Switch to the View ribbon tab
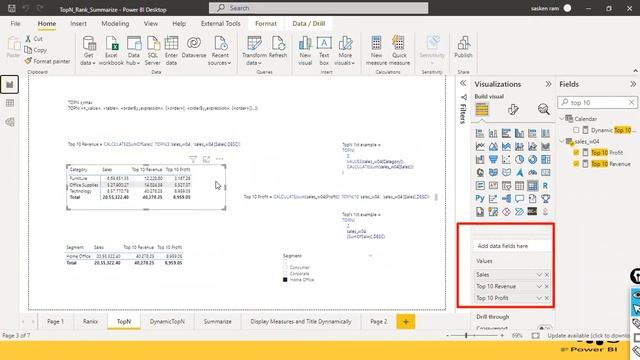Screen dimensions: 640x360 (151, 24)
